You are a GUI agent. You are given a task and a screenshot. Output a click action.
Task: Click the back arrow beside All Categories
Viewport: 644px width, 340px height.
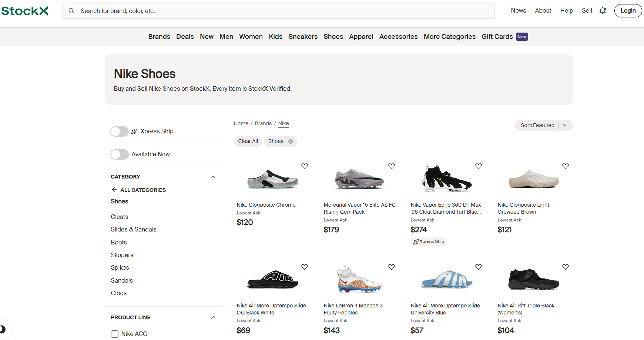[x=114, y=190]
